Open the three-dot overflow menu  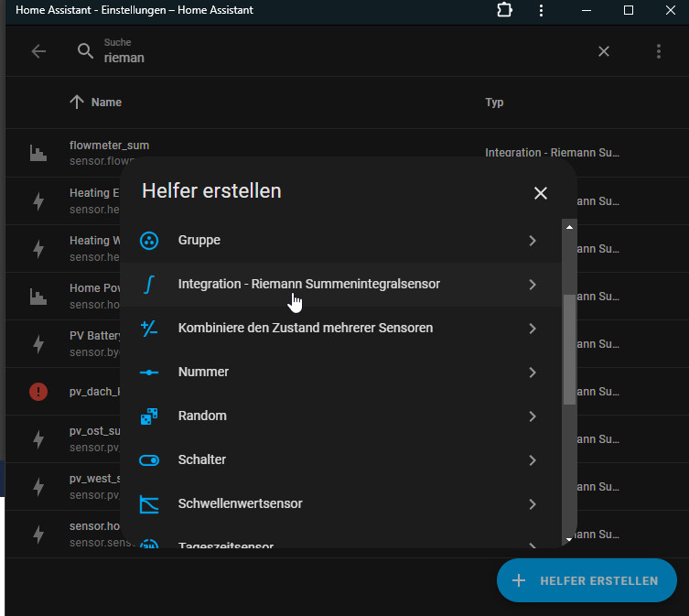[659, 51]
